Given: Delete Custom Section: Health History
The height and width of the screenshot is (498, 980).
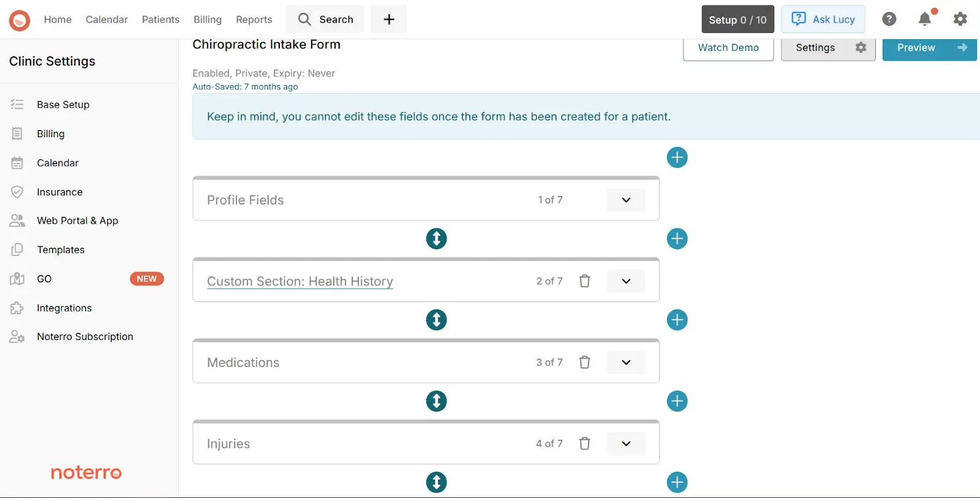Looking at the screenshot, I should click(x=585, y=281).
